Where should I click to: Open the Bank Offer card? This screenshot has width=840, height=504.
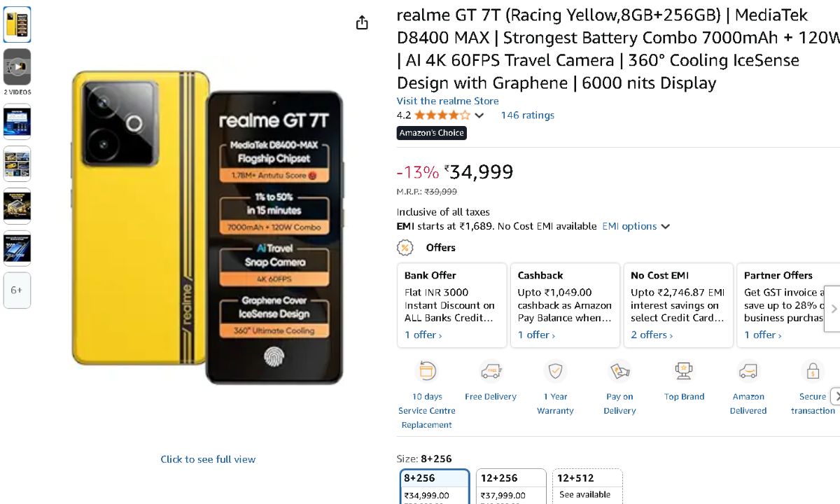[x=451, y=305]
